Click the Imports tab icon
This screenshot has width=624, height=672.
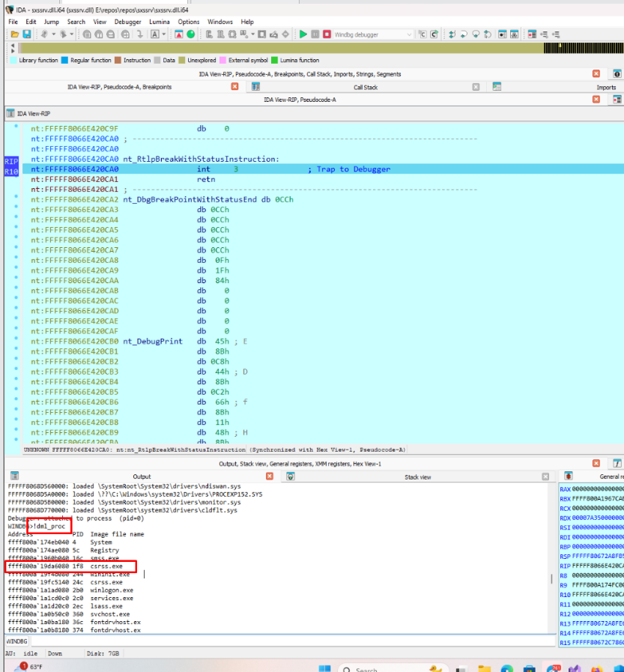click(497, 87)
